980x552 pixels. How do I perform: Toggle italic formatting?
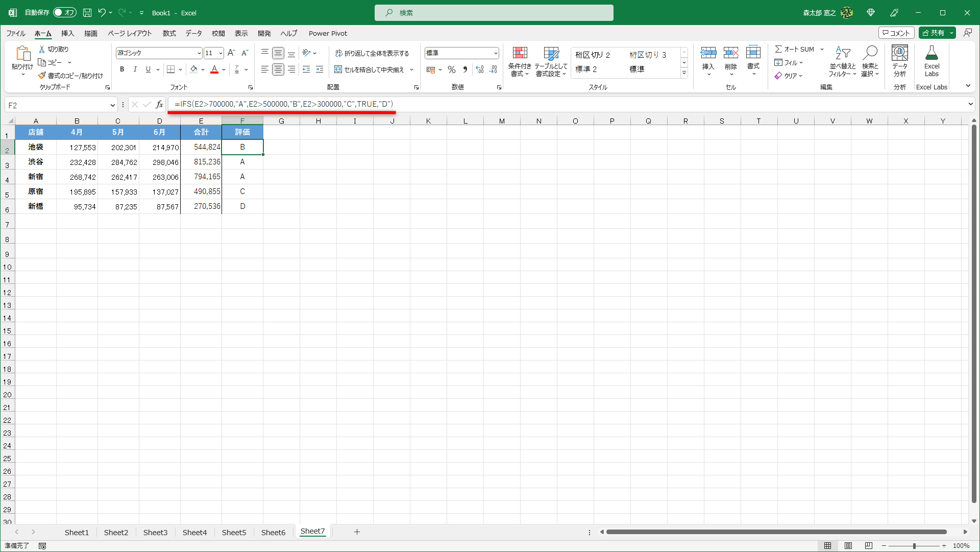click(135, 69)
